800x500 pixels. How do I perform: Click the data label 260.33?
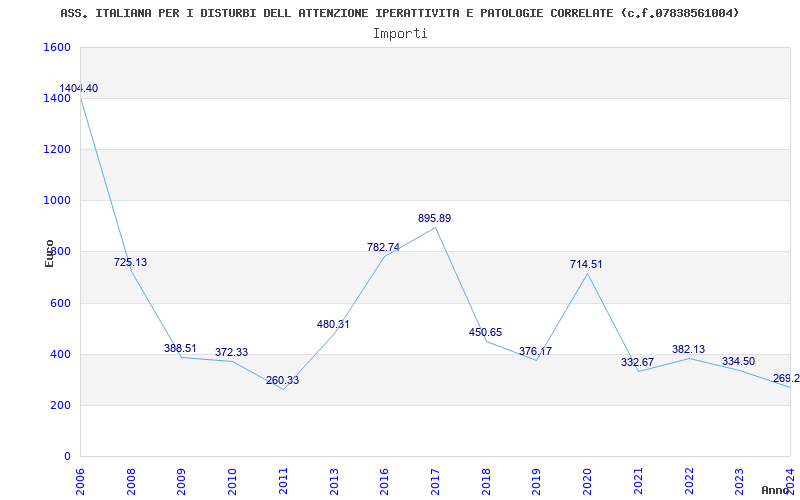(282, 380)
